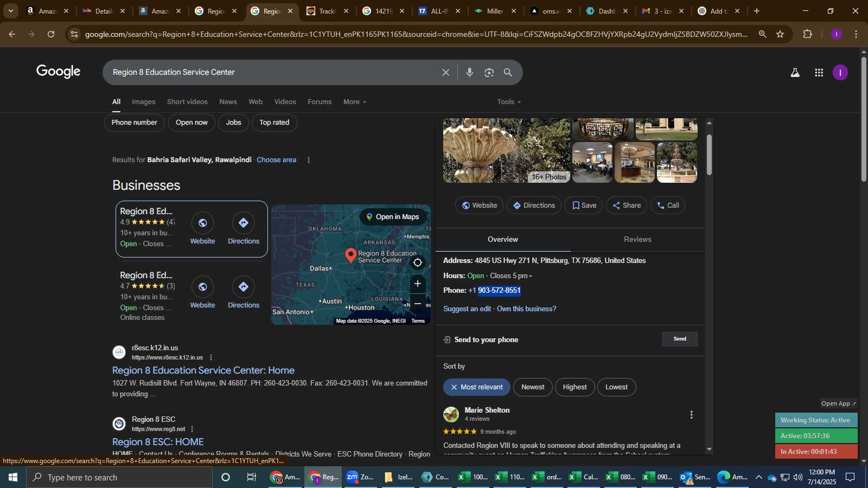This screenshot has width=868, height=488.
Task: Select Overview tab in business panel
Action: (x=503, y=240)
